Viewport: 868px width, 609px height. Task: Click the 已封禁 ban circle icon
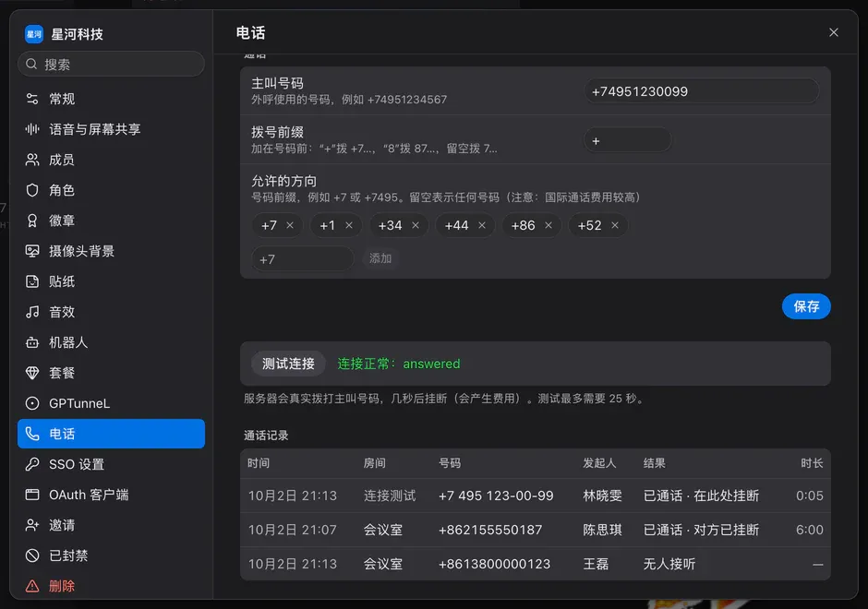point(32,555)
